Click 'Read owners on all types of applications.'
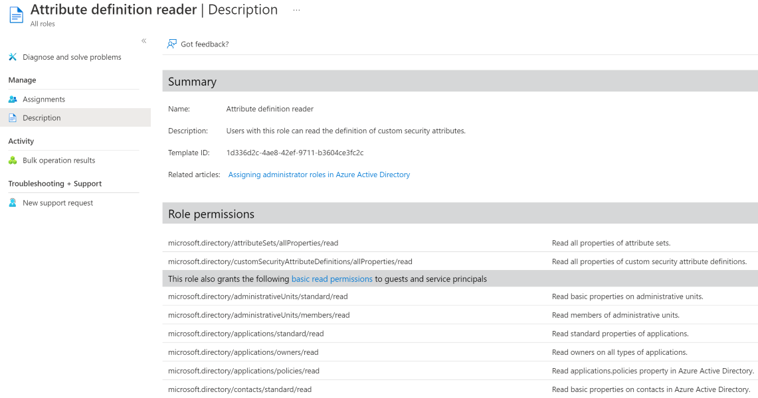758x398 pixels. 619,353
